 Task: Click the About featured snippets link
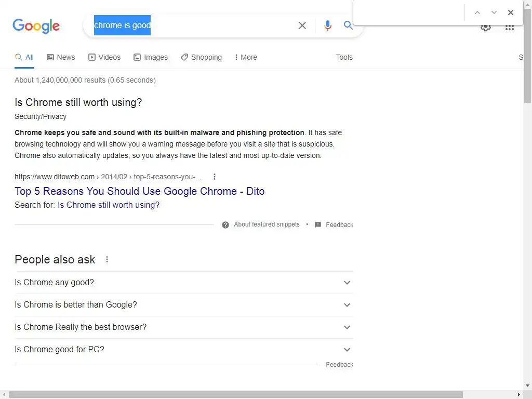[267, 224]
